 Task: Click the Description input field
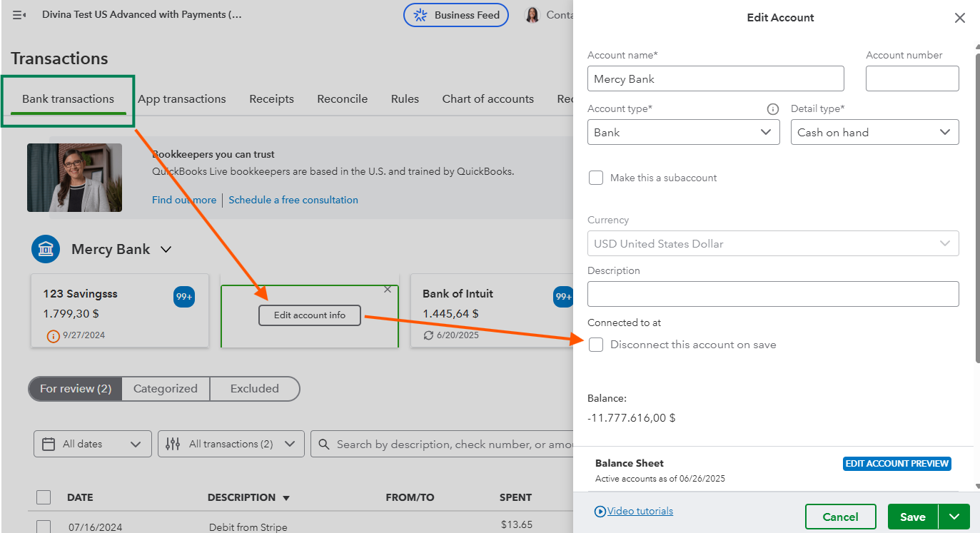[x=773, y=294]
